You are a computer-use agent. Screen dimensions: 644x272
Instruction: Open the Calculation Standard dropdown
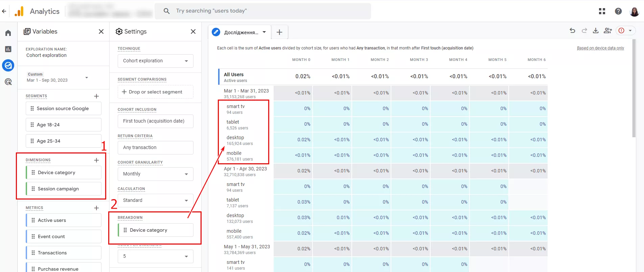click(156, 201)
